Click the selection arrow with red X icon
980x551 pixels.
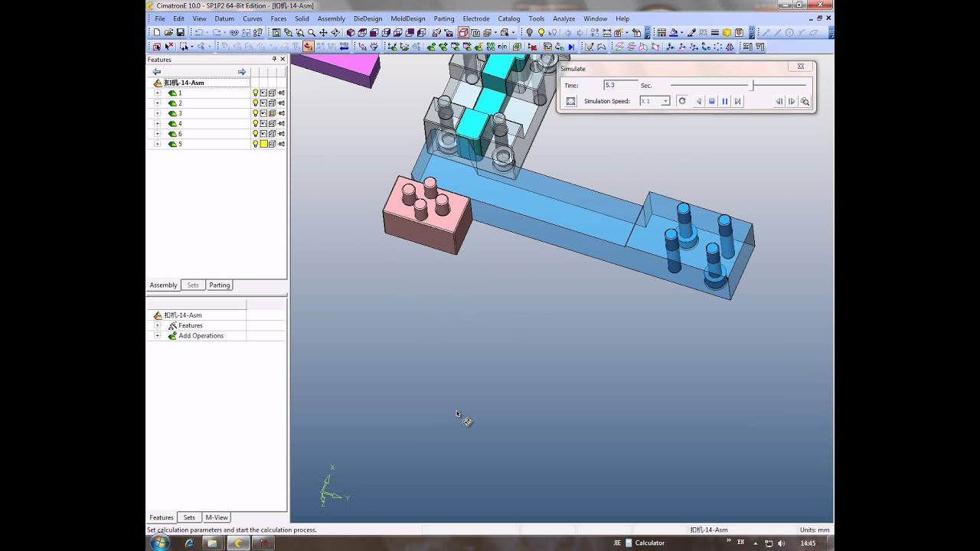coord(169,46)
